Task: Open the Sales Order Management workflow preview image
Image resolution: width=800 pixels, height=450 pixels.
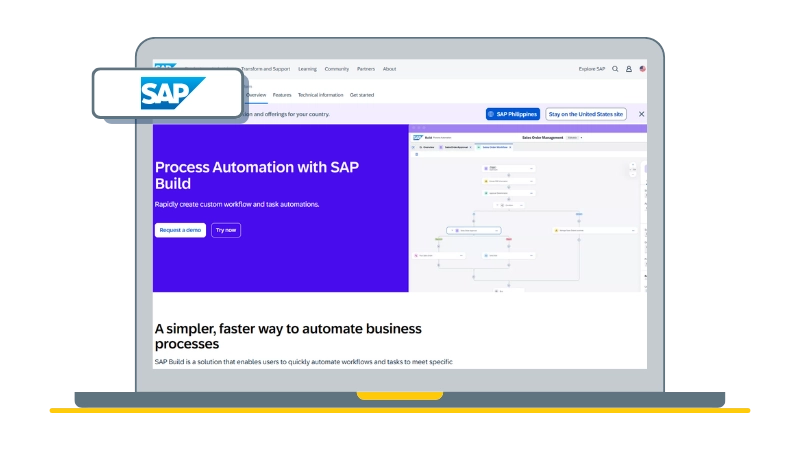Action: [x=528, y=208]
